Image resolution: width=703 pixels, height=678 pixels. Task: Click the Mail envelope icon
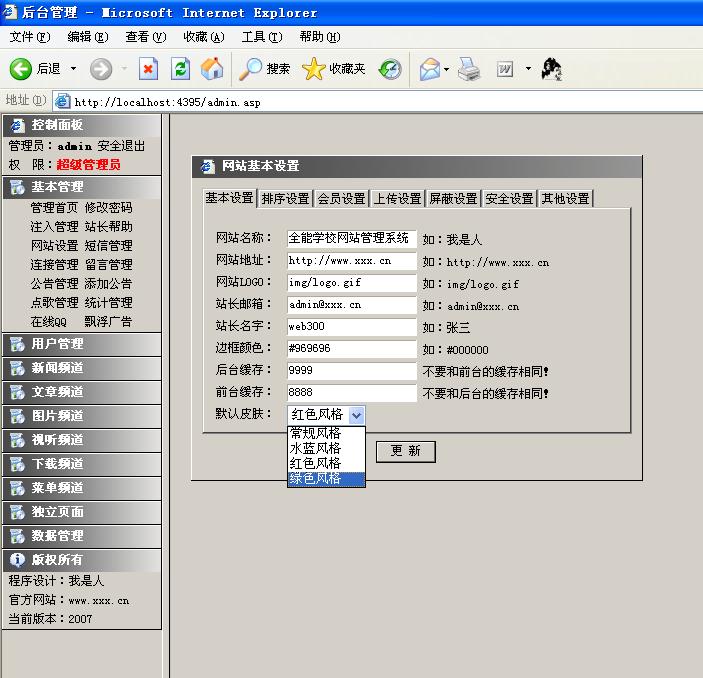coord(429,69)
